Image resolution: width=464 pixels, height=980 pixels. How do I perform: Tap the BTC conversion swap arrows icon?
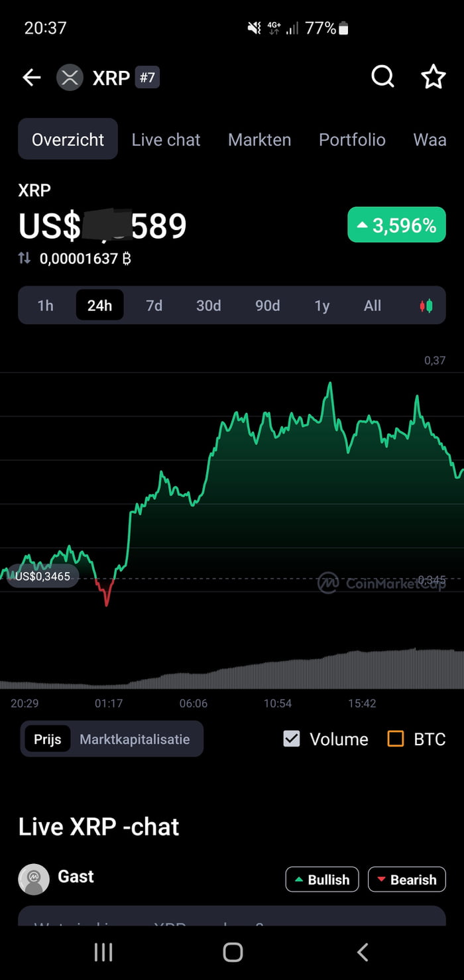pyautogui.click(x=25, y=259)
